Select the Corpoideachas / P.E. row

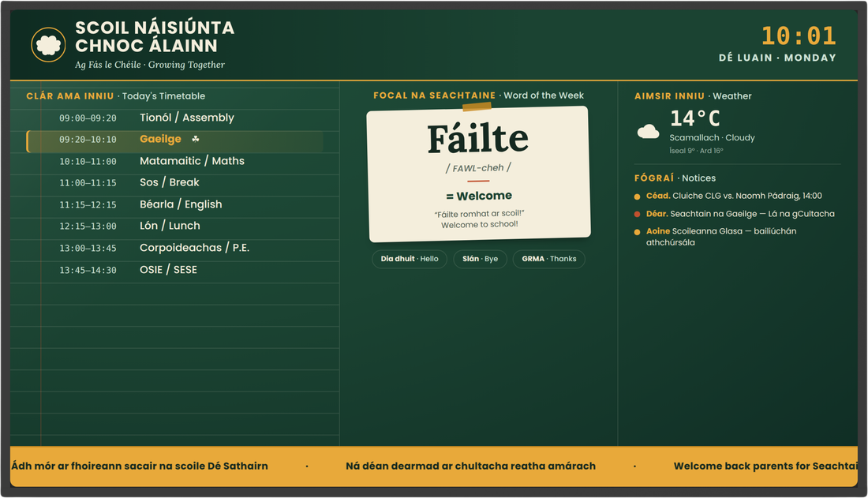(175, 248)
